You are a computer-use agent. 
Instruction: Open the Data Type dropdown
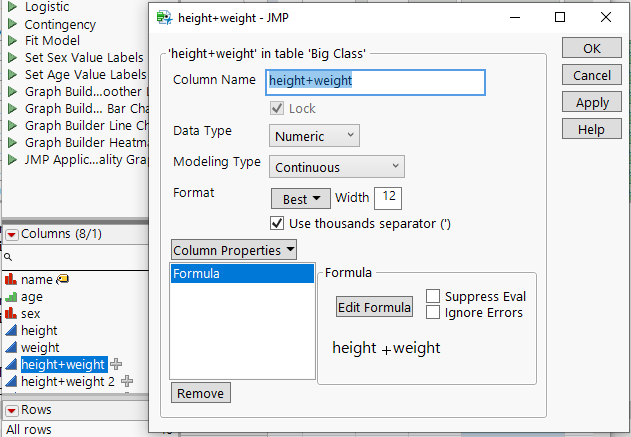(x=314, y=135)
